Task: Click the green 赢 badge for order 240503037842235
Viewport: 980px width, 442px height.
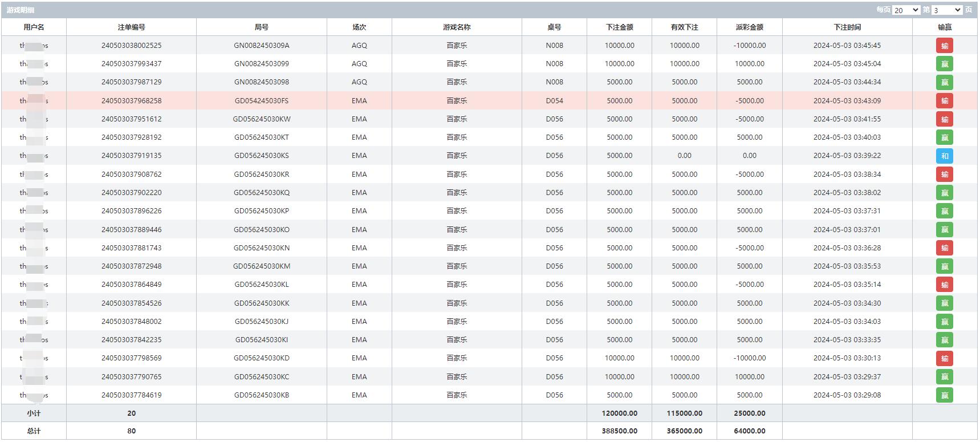Action: 944,340
